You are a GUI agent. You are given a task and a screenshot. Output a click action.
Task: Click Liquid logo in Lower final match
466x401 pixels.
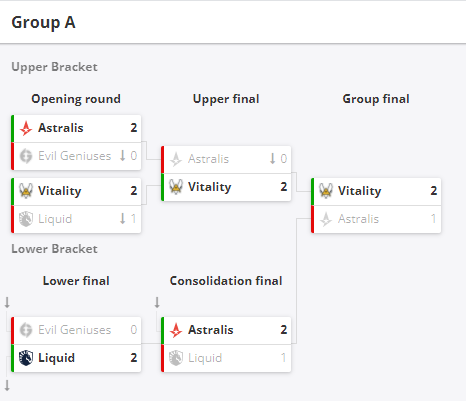[x=26, y=358]
